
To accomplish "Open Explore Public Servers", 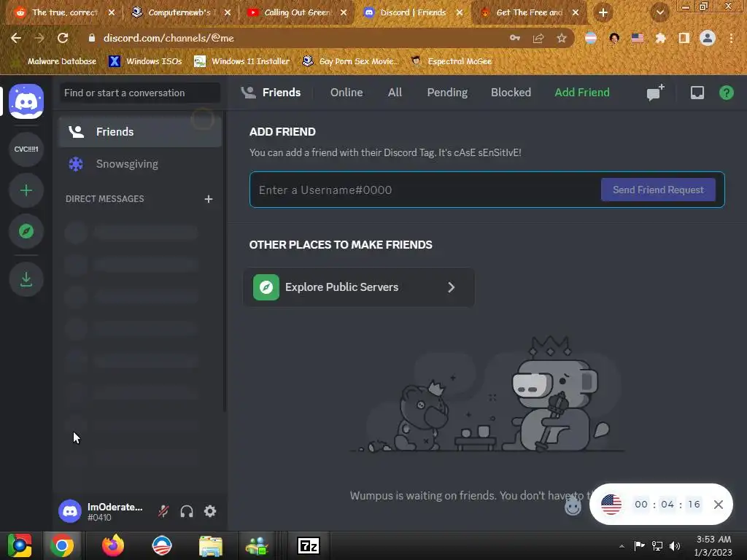I will pyautogui.click(x=359, y=287).
